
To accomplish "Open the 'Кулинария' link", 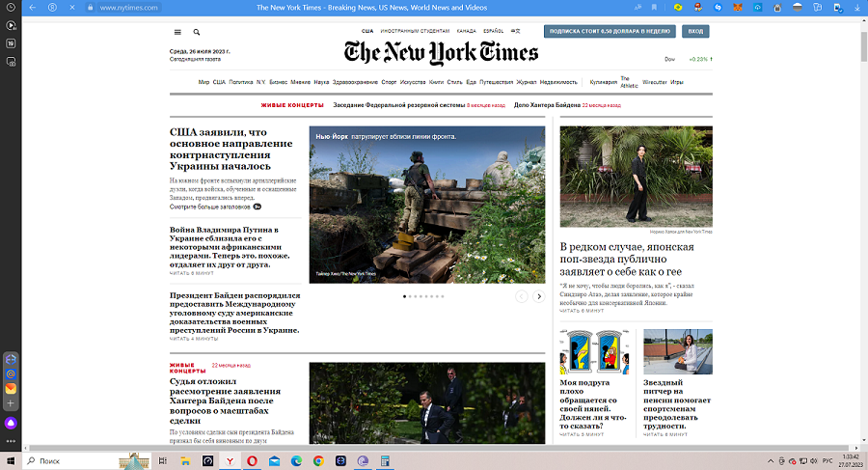I will 604,82.
